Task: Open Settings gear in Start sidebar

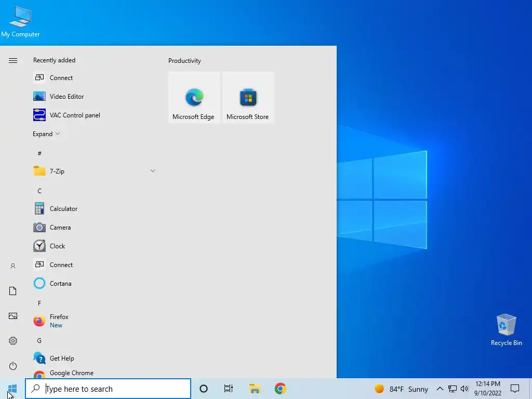Action: click(13, 341)
